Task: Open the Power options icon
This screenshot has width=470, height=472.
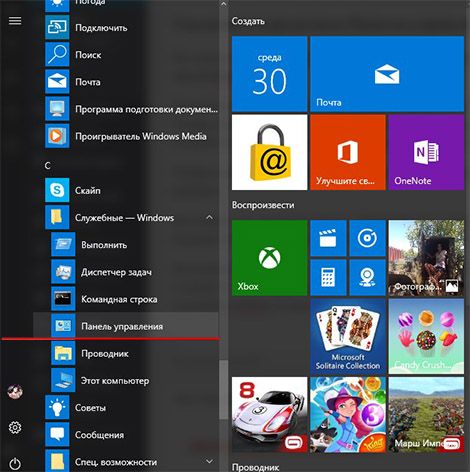Action: [x=15, y=464]
